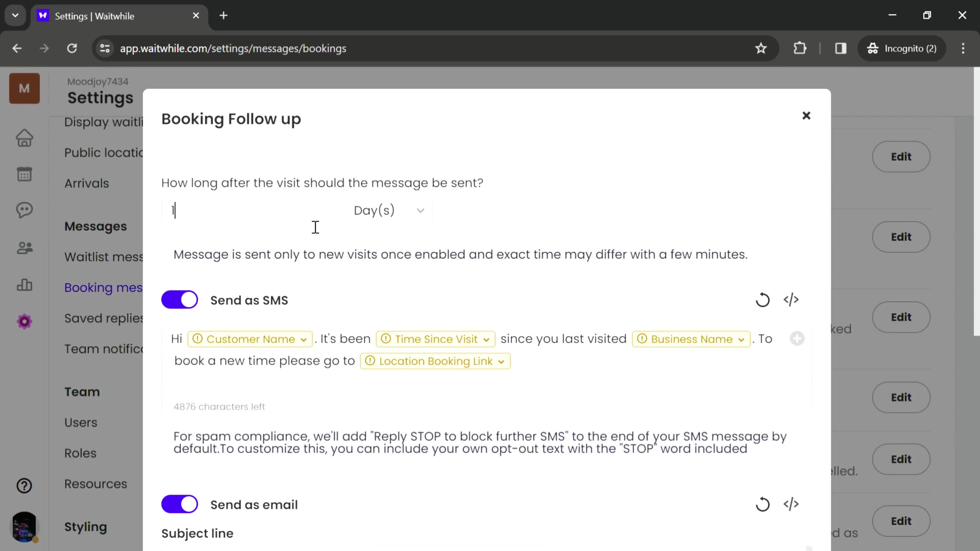This screenshot has width=980, height=551.
Task: Close the Booking Follow up dialog
Action: (x=806, y=116)
